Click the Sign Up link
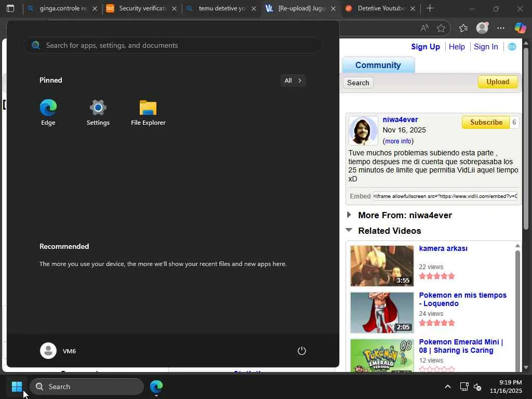532x399 pixels. tap(425, 47)
